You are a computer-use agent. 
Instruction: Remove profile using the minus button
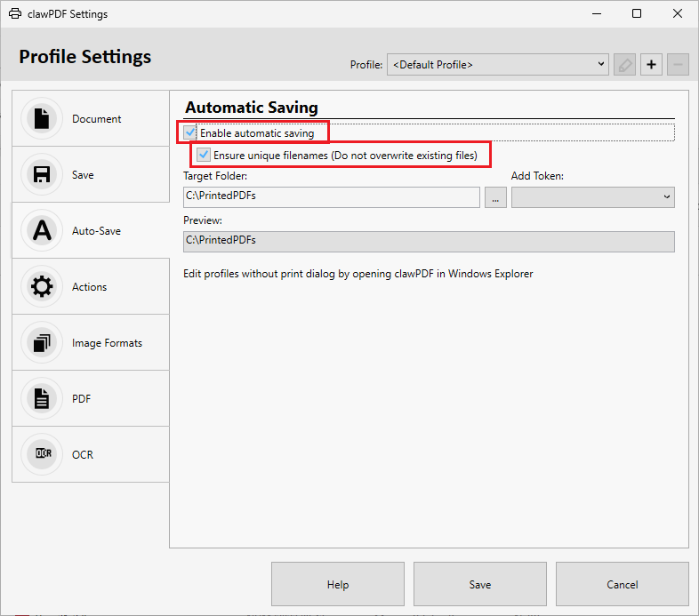pos(678,65)
